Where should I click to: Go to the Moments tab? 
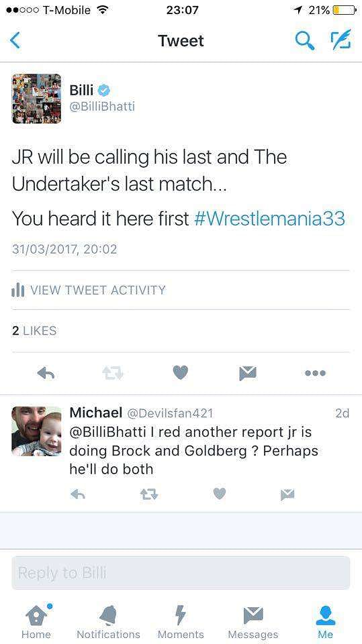click(x=181, y=621)
